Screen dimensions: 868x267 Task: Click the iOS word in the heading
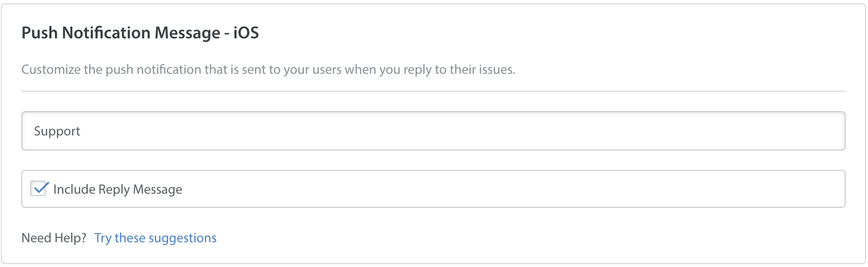246,33
